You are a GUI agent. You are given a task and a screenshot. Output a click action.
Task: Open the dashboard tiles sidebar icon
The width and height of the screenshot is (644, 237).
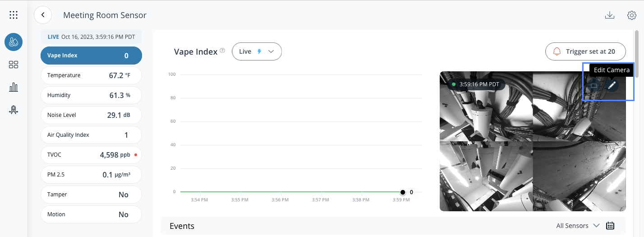coord(14,65)
